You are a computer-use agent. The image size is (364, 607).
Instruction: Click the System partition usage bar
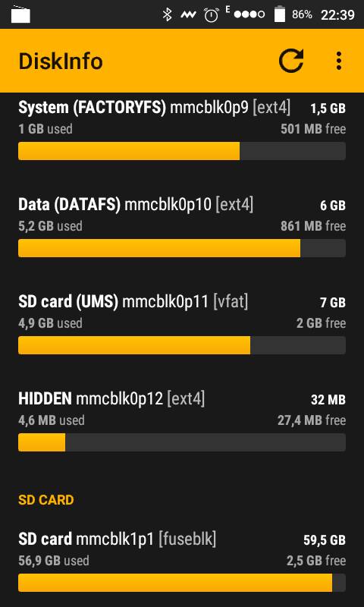point(182,151)
